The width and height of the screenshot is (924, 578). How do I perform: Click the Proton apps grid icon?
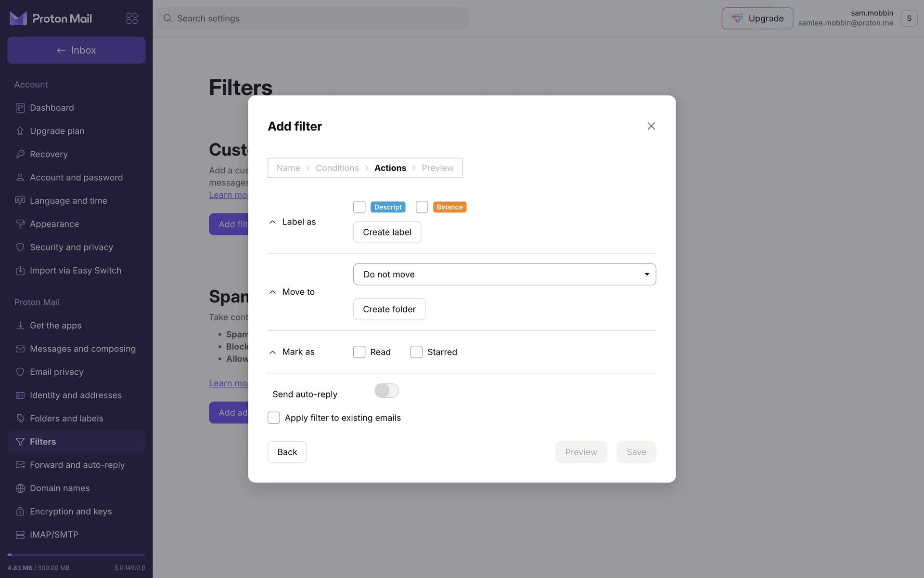point(132,18)
